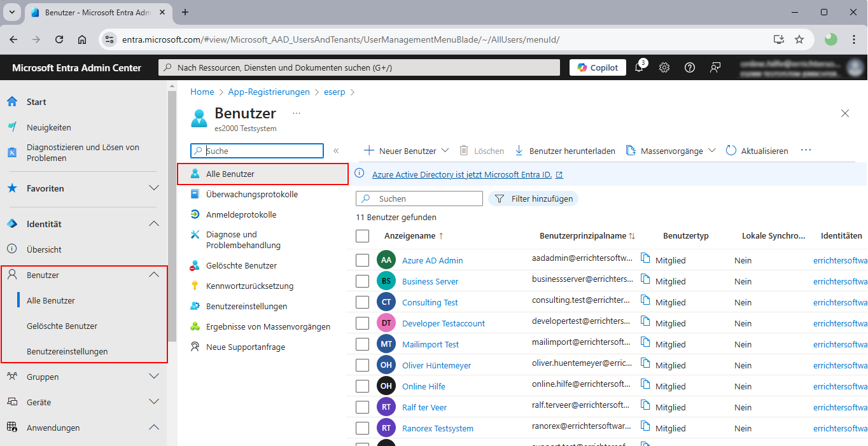Copy mailimport principal name icon

coord(645,342)
